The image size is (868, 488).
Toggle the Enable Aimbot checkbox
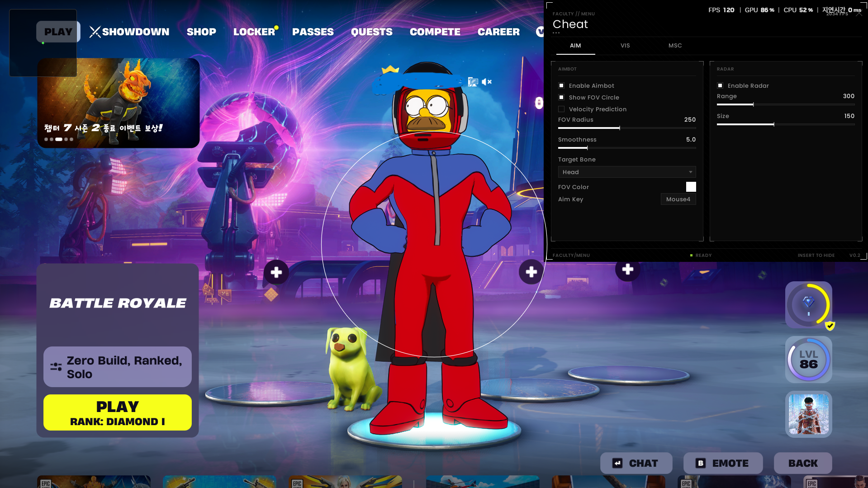click(x=561, y=85)
